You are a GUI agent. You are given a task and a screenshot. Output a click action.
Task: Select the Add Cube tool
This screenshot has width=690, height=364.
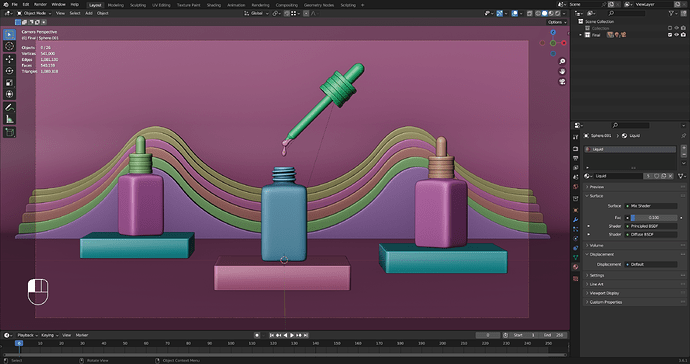pos(9,132)
